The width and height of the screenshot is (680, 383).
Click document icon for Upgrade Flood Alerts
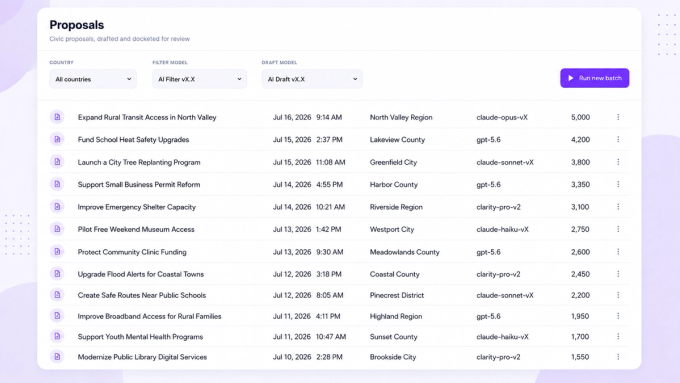pos(57,274)
